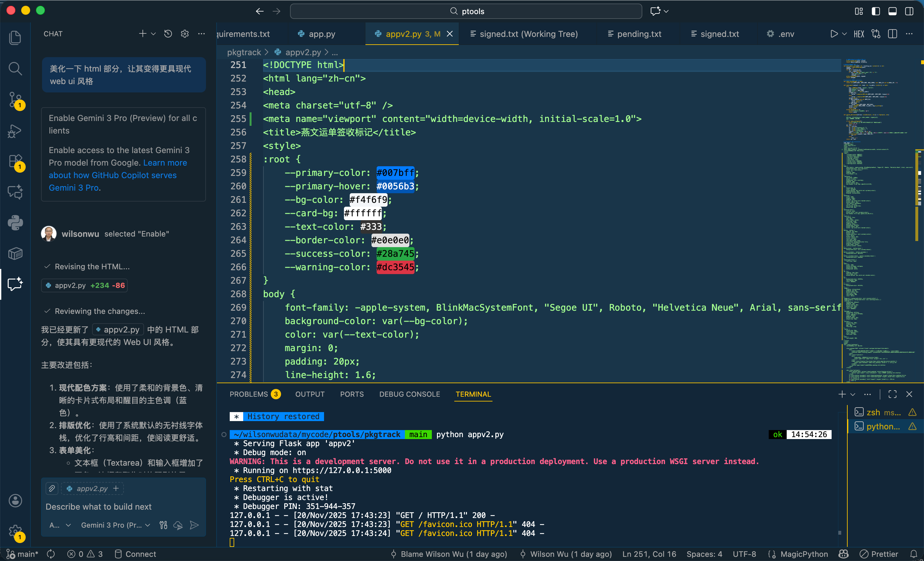Open the Run and Debug view
Image resolution: width=924 pixels, height=561 pixels.
coord(15,131)
